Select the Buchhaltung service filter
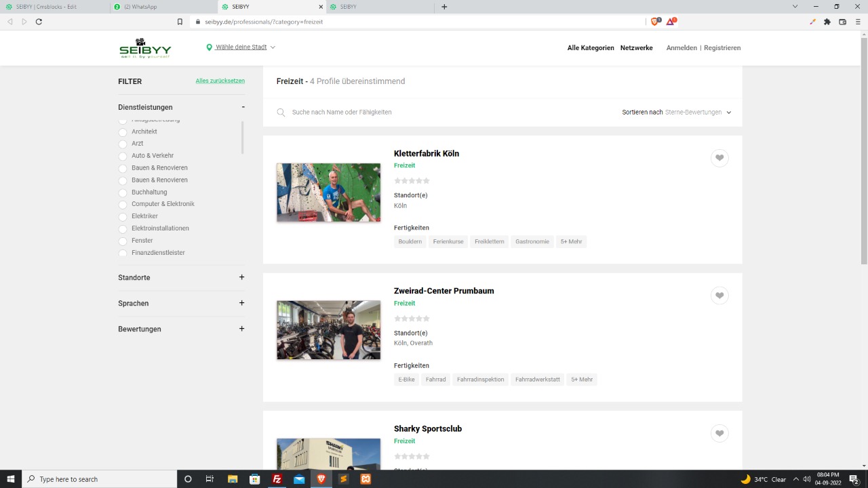 point(123,192)
